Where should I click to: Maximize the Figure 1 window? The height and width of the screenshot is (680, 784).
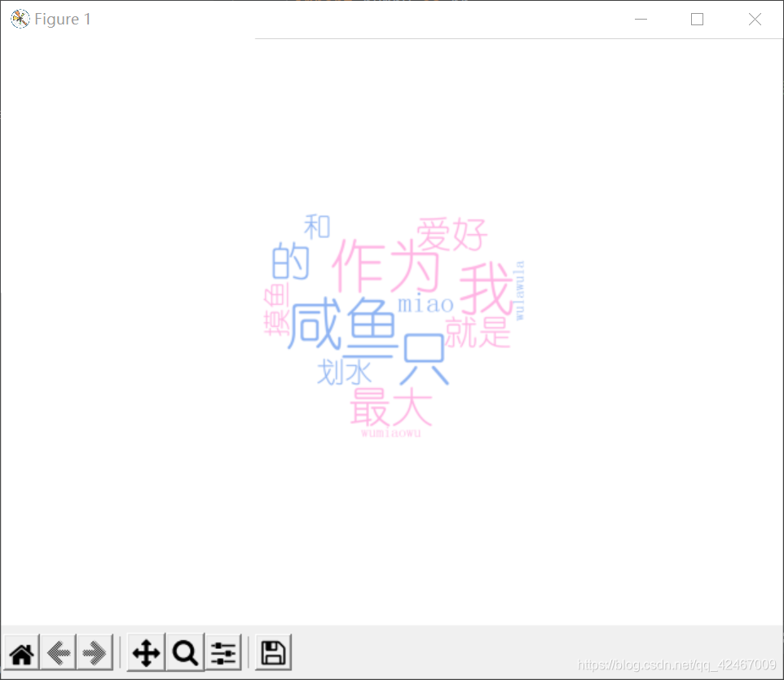(x=697, y=19)
